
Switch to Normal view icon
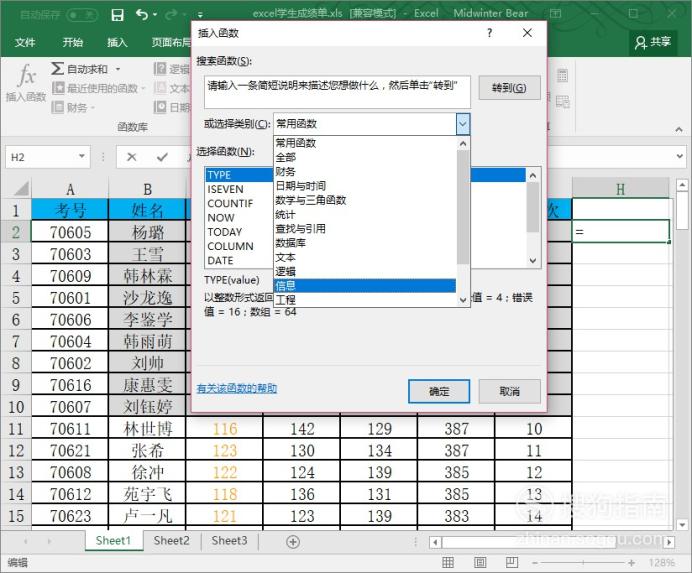[x=448, y=562]
